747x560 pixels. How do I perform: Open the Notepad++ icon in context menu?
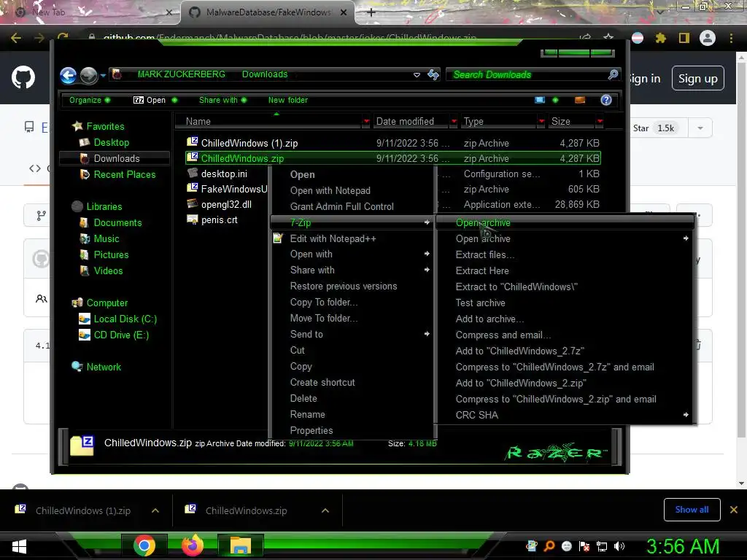pyautogui.click(x=278, y=238)
